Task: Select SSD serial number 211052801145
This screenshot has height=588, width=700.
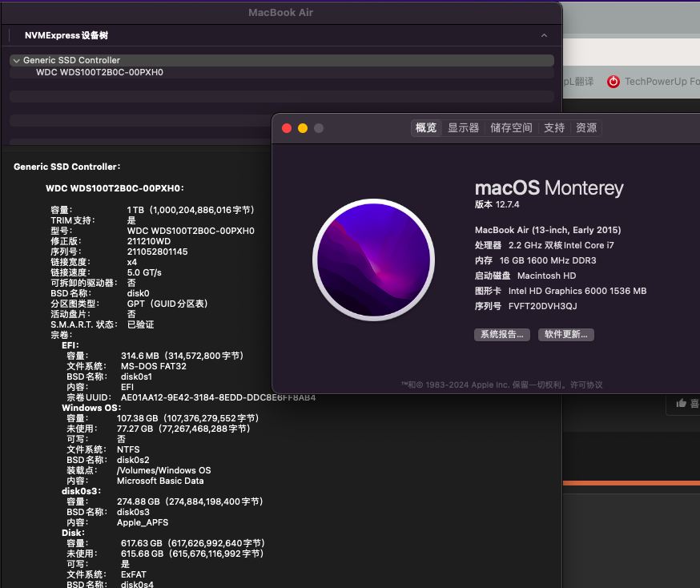Action: (x=157, y=252)
